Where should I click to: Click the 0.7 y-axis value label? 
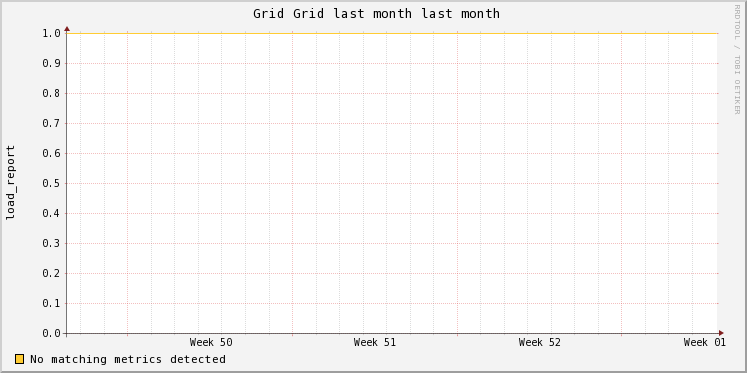coord(51,123)
